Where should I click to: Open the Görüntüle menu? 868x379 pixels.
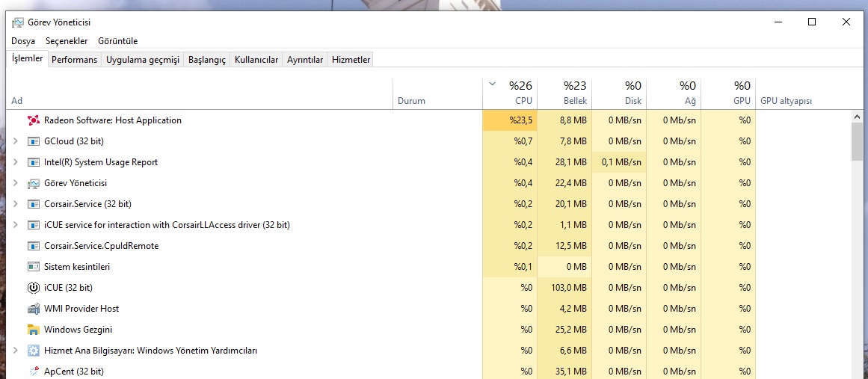click(x=118, y=41)
